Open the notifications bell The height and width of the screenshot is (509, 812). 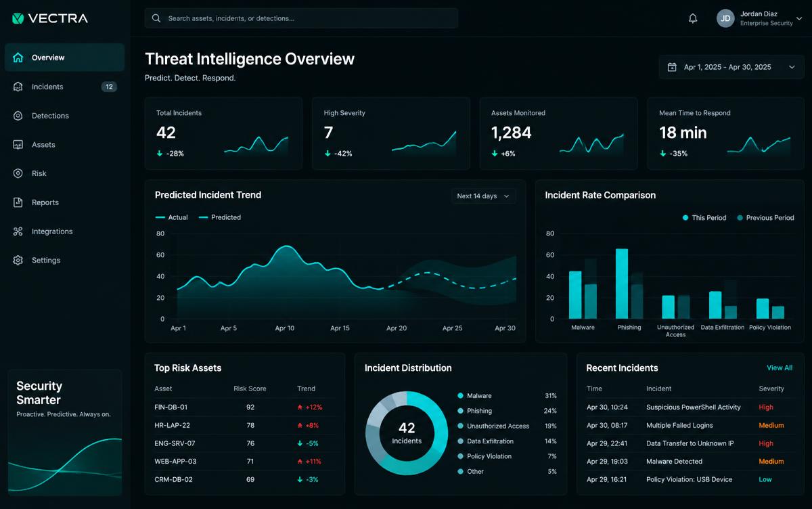tap(693, 18)
